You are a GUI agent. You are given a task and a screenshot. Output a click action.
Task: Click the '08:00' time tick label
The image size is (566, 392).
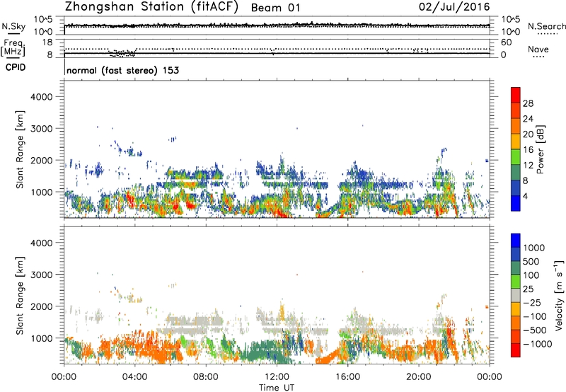[x=206, y=377]
